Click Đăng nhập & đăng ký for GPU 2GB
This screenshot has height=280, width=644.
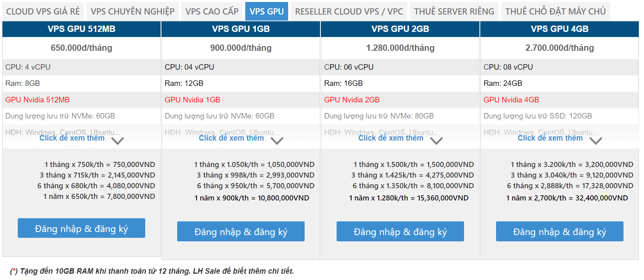click(x=400, y=231)
